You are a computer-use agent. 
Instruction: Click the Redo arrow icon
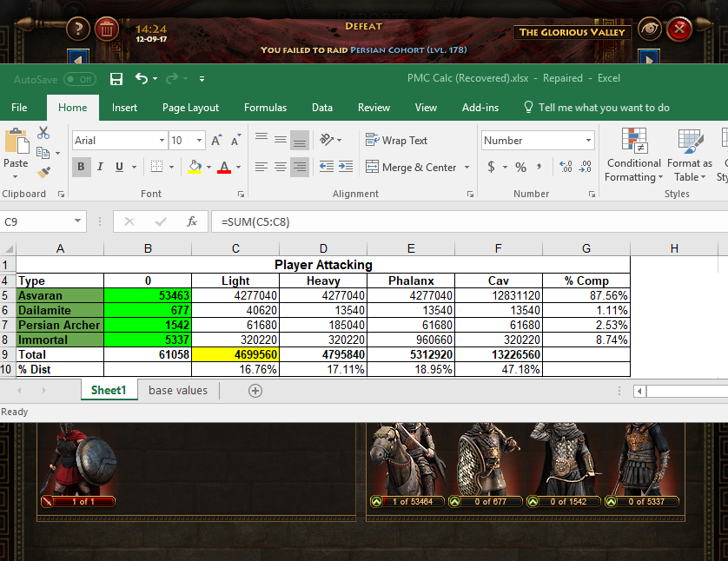coord(172,78)
